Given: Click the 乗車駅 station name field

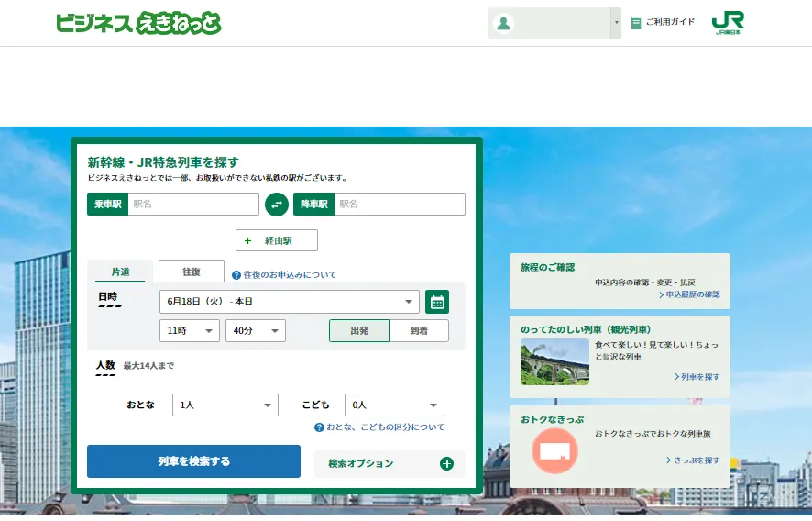Looking at the screenshot, I should pyautogui.click(x=193, y=205).
